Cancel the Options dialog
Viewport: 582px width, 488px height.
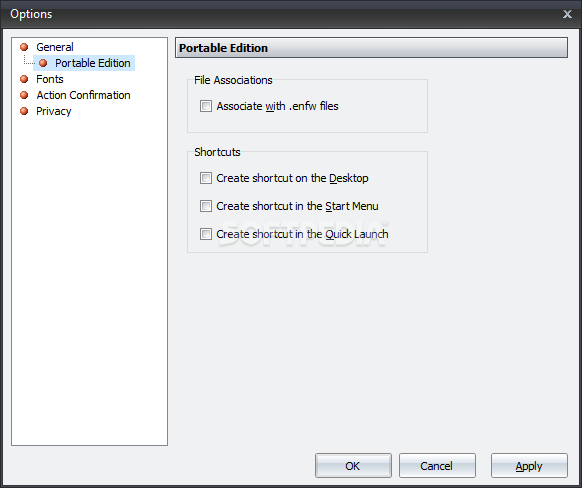[x=437, y=465]
